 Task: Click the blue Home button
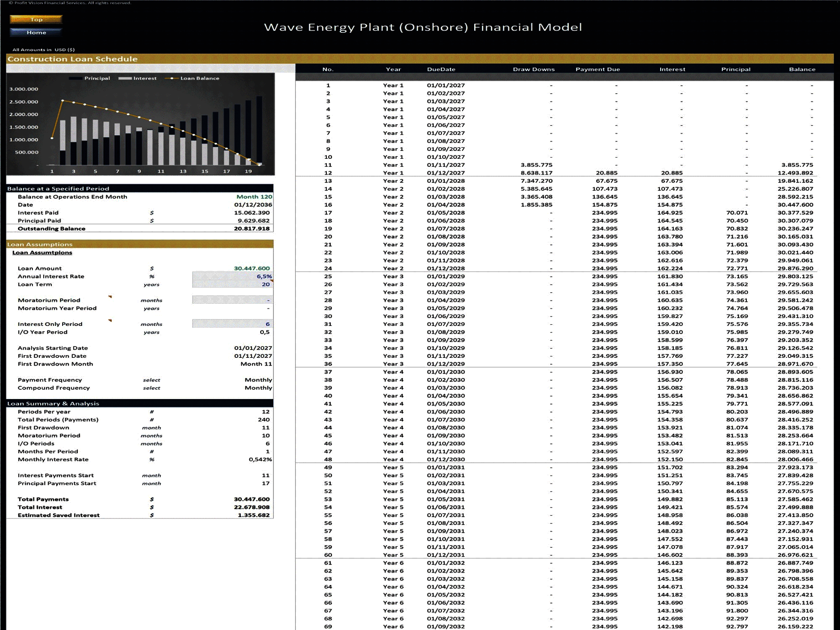tap(36, 32)
